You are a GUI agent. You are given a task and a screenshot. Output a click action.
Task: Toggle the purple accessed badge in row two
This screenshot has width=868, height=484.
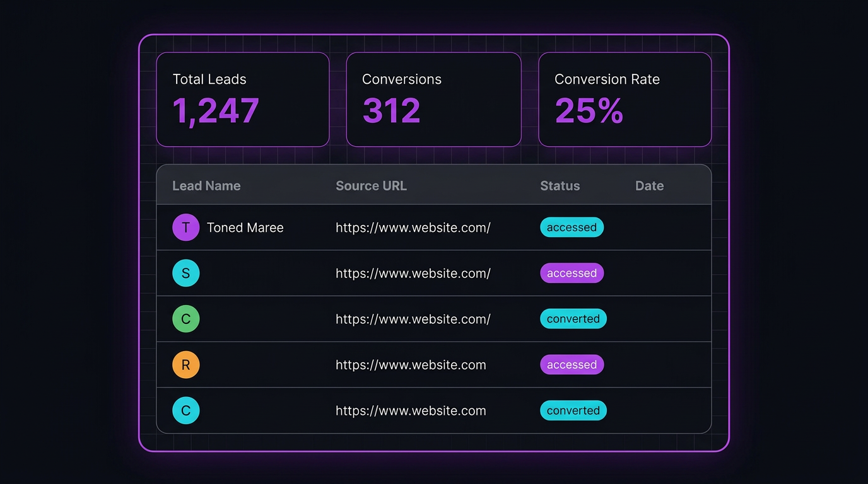(572, 273)
